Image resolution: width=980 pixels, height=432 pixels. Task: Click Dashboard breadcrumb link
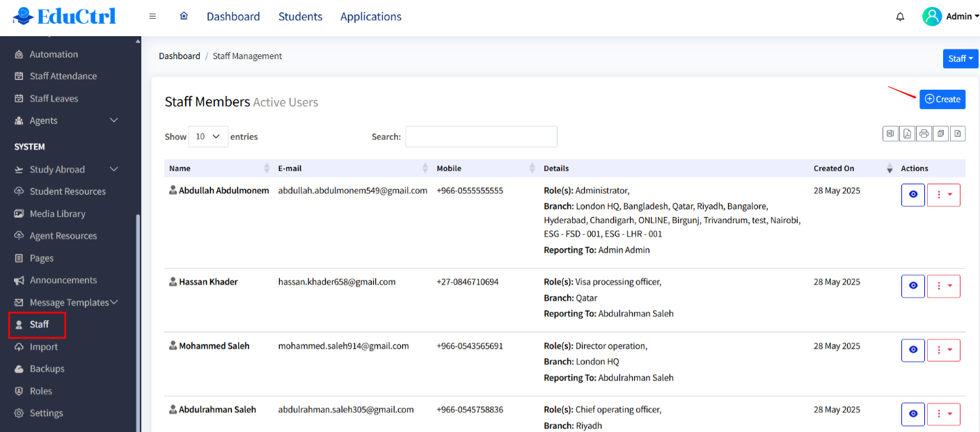pos(179,56)
